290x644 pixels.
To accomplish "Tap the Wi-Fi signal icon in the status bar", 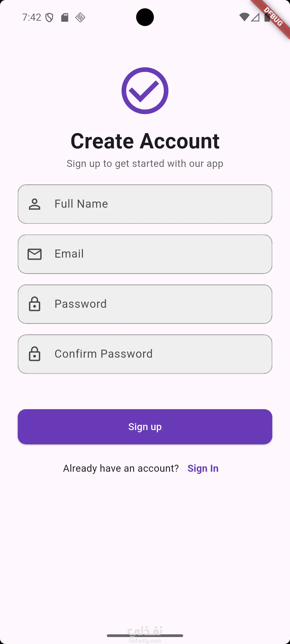I will tap(244, 17).
